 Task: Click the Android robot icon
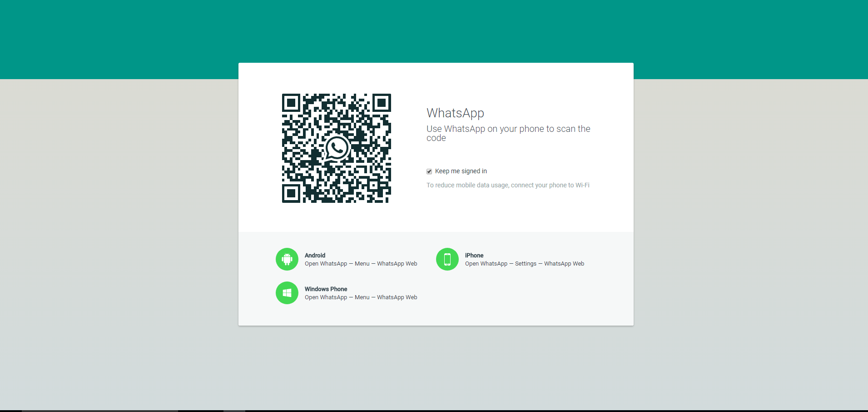tap(287, 259)
